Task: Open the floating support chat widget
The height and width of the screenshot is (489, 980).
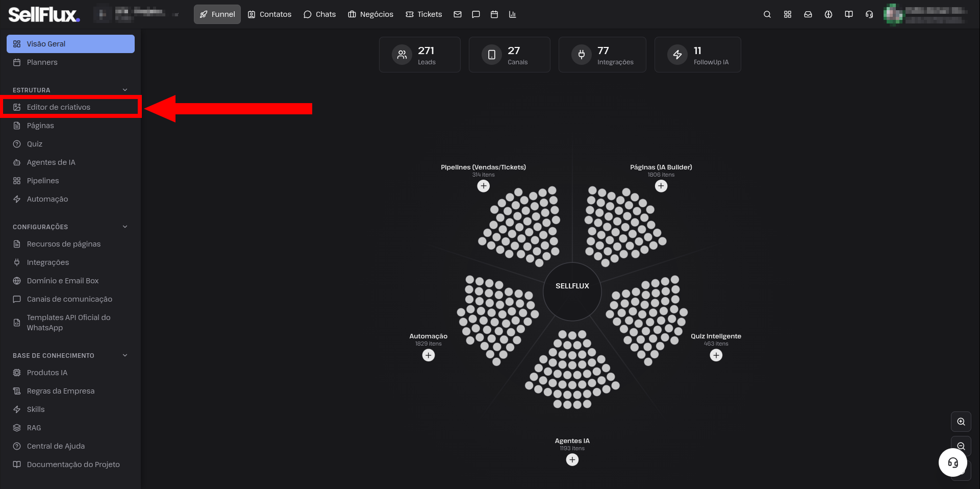Action: click(953, 462)
